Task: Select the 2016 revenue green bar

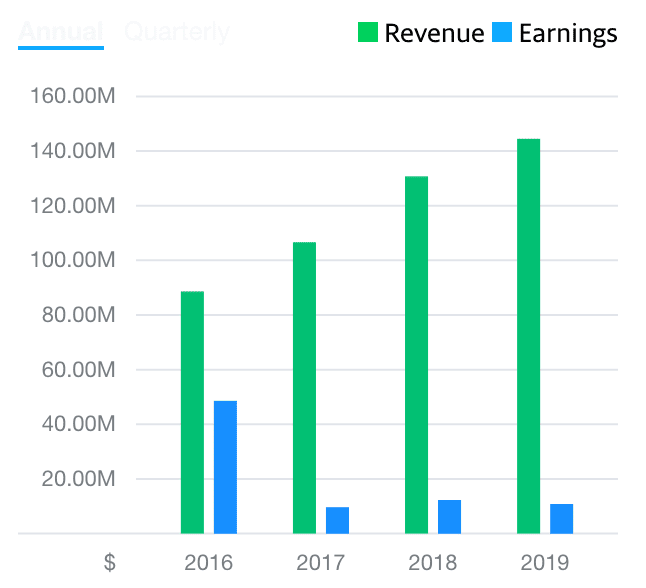Action: tap(192, 412)
